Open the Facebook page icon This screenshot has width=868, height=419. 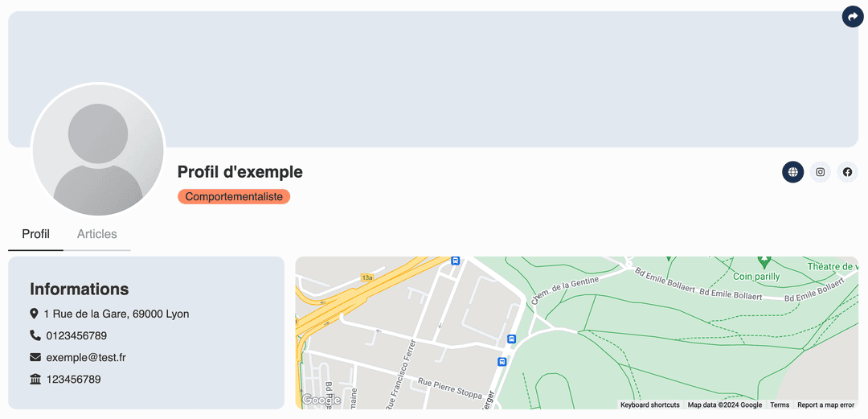[847, 172]
